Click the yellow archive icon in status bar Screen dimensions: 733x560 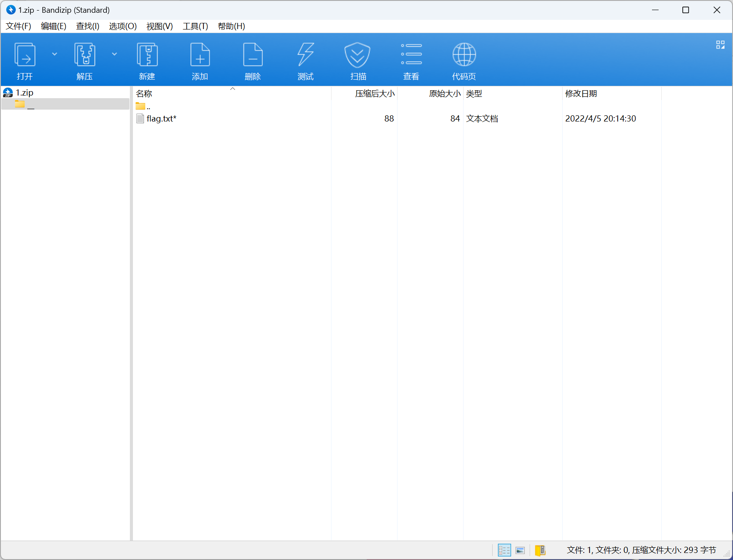pos(541,550)
